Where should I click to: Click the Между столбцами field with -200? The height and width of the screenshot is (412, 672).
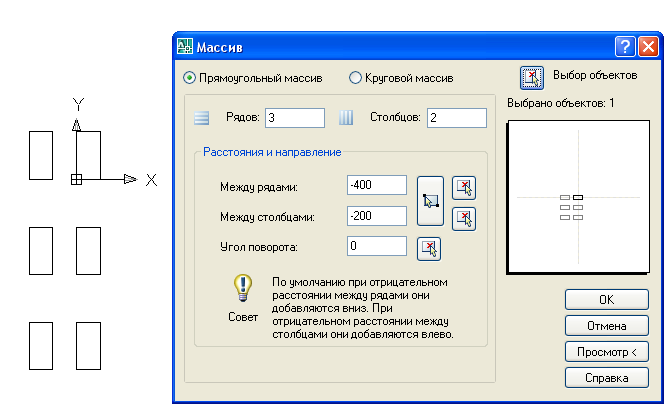click(x=377, y=216)
